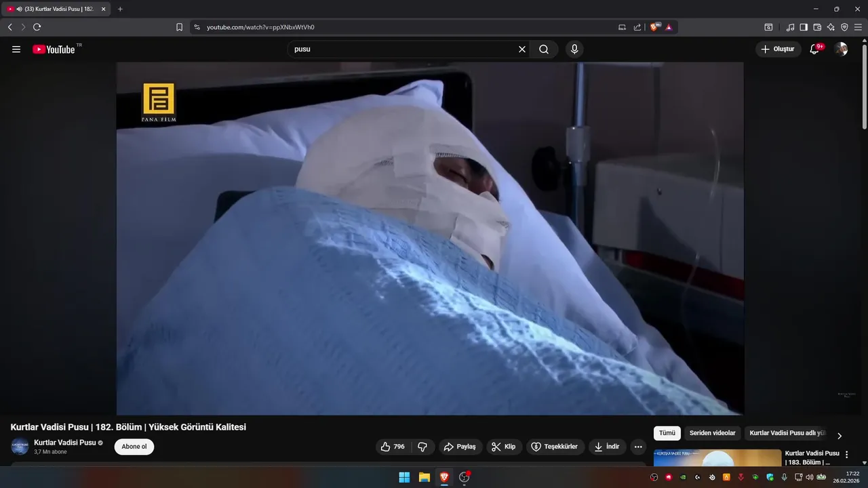Go to the YouTube home logo
This screenshot has height=488, width=868.
pos(54,49)
